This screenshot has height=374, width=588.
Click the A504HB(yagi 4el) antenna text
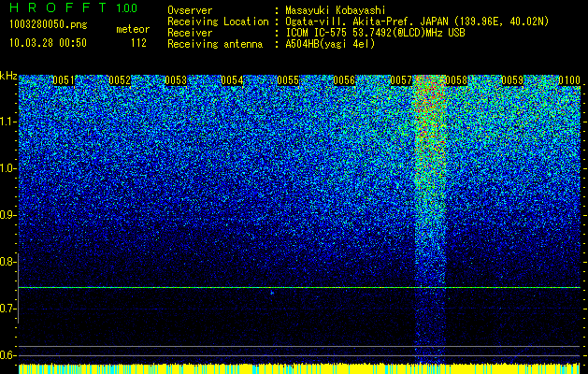point(330,44)
